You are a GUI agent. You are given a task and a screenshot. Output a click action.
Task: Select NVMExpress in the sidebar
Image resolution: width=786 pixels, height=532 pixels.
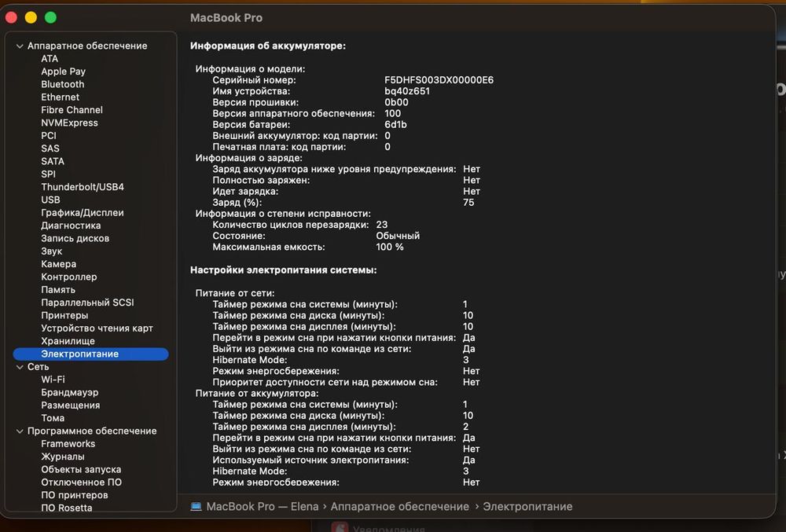69,123
